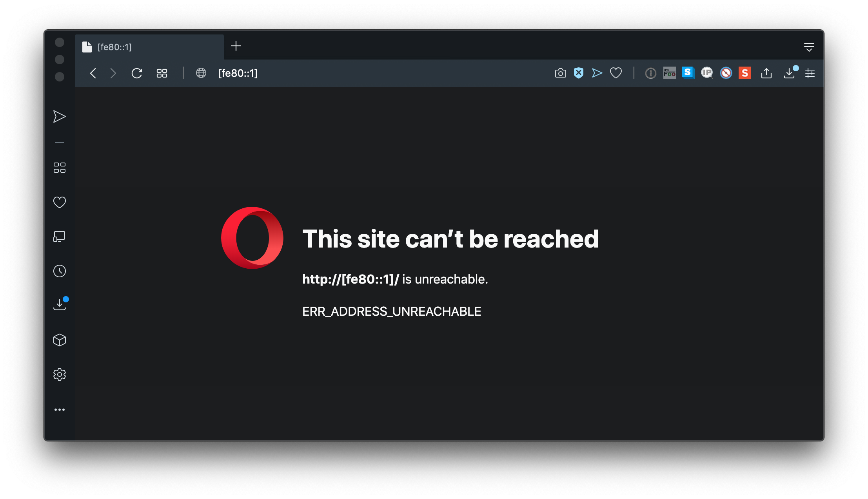The height and width of the screenshot is (499, 868).
Task: Take a snapshot with camera icon
Action: 560,73
